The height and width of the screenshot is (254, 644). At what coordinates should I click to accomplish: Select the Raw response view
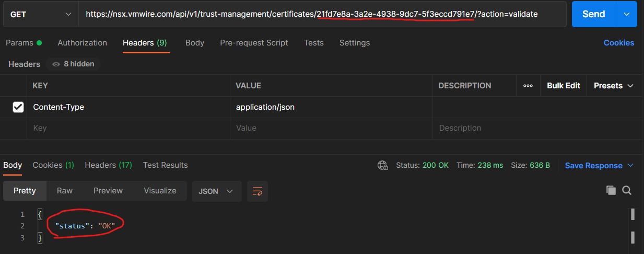[65, 191]
